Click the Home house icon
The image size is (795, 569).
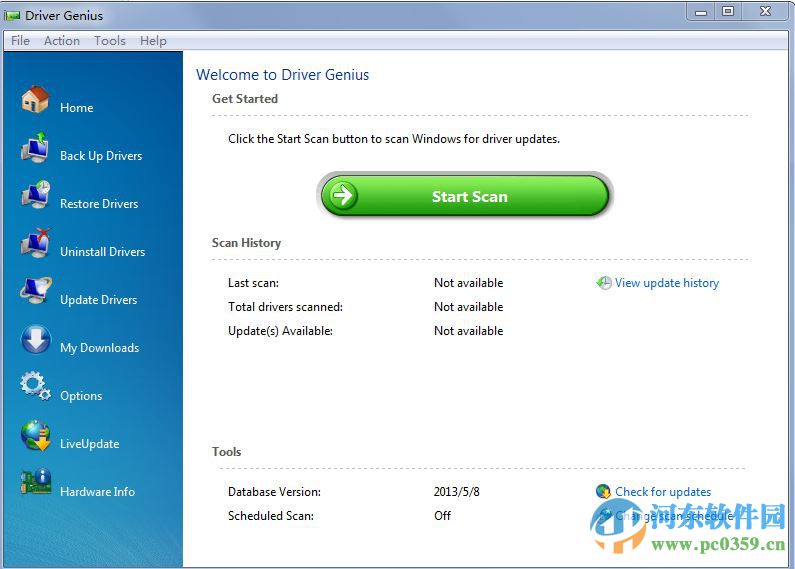click(35, 98)
